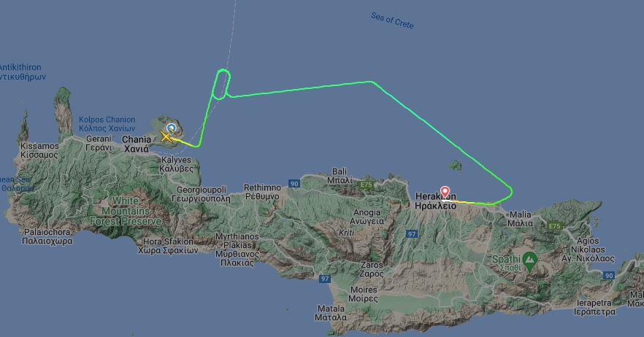The image size is (644, 337).
Task: Click the red destination pin at Heraklion
Action: 445,193
